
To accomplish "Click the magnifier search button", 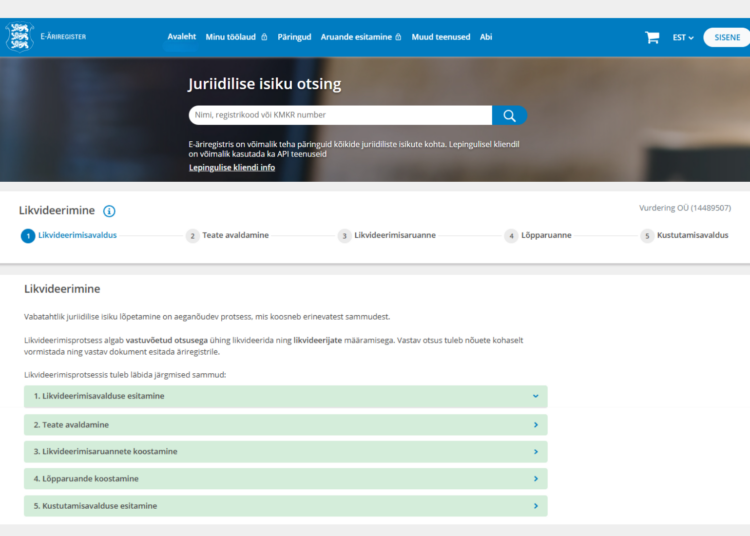I will tap(509, 115).
